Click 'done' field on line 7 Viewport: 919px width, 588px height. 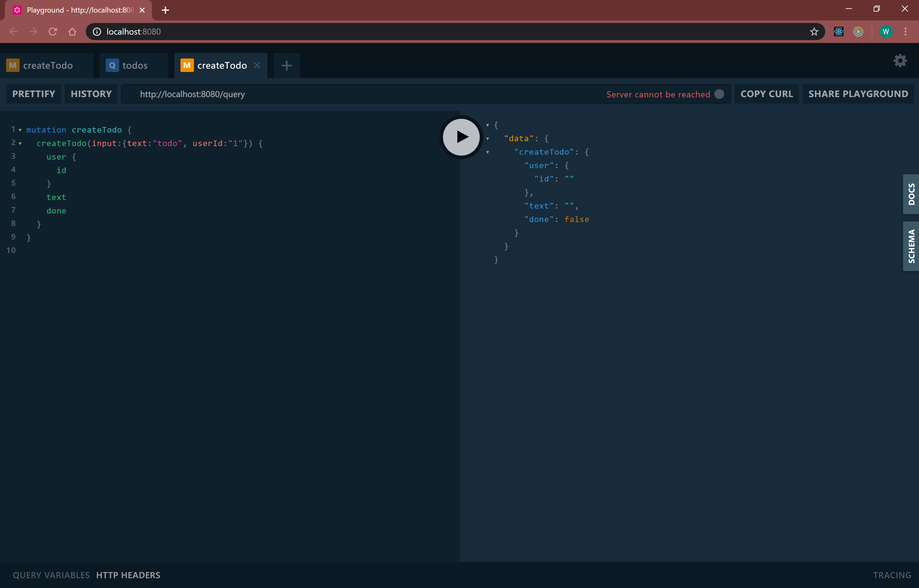[56, 211]
